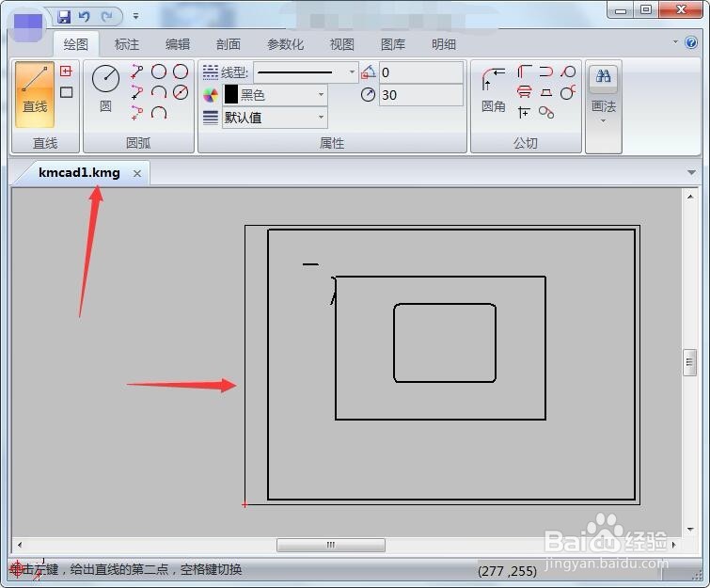Switch to the 明细 ribbon tab
The width and height of the screenshot is (710, 588).
(x=443, y=44)
